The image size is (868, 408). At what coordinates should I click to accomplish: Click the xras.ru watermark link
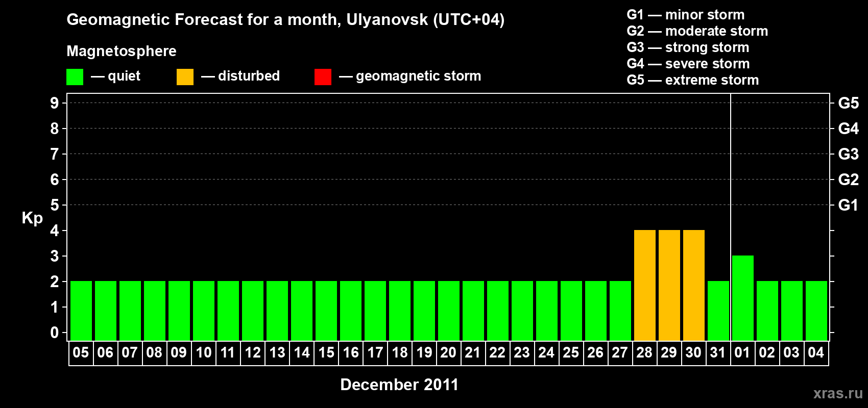point(837,393)
